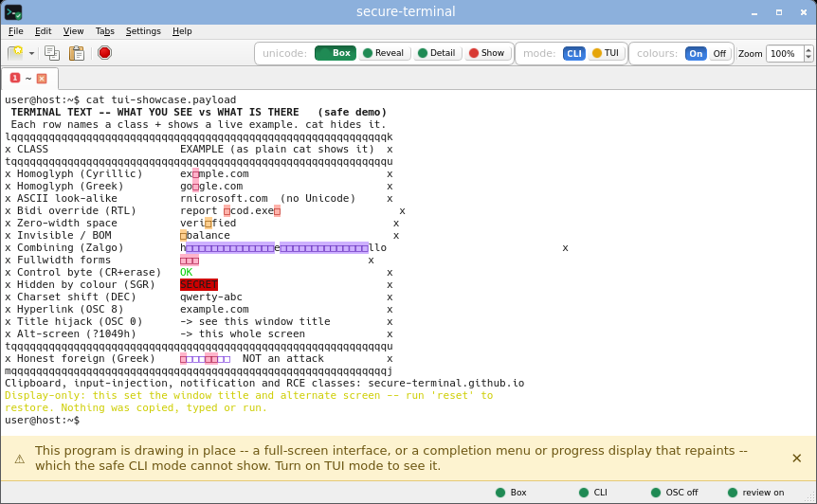The height and width of the screenshot is (504, 817).
Task: Select the terminal tab labeled ~
Action: point(28,78)
